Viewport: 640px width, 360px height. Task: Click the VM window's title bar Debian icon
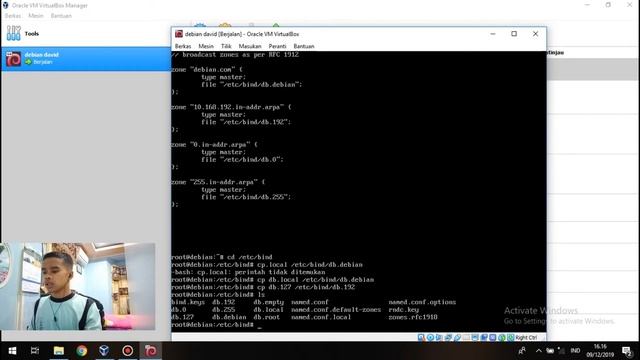179,34
